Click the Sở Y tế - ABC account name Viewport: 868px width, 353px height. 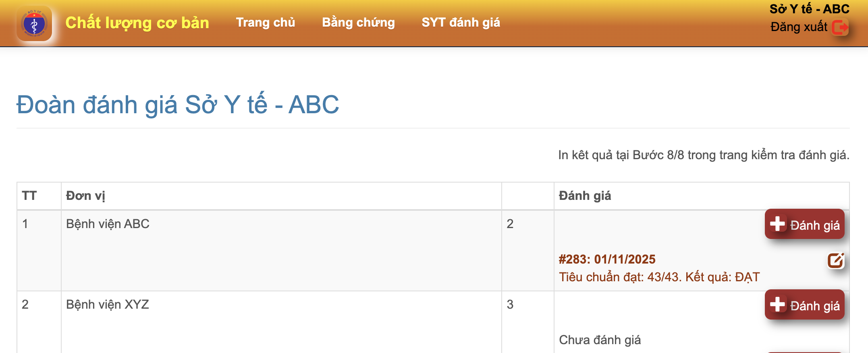(x=809, y=9)
